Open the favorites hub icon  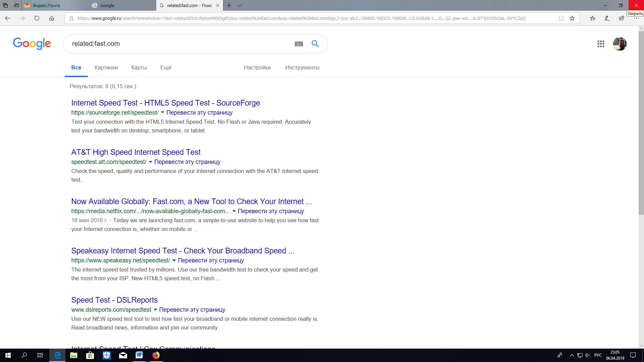click(x=593, y=18)
